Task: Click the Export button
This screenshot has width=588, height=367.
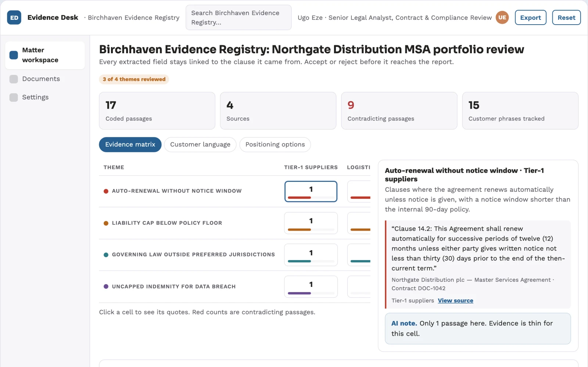Action: point(531,18)
